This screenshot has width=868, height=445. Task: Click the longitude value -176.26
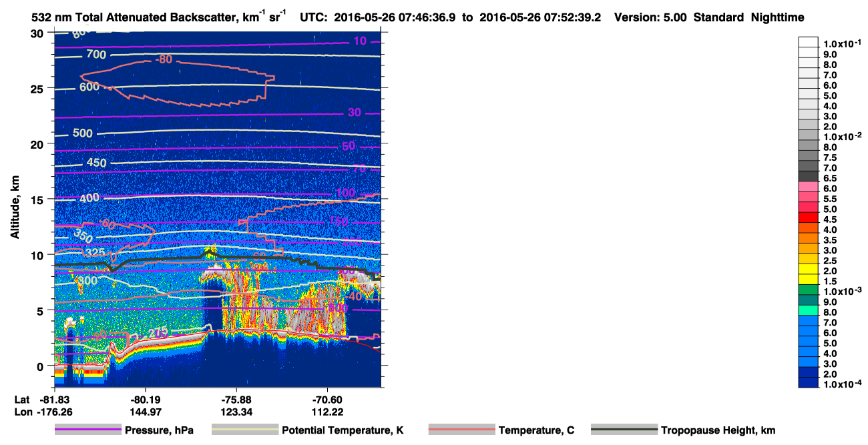click(55, 412)
